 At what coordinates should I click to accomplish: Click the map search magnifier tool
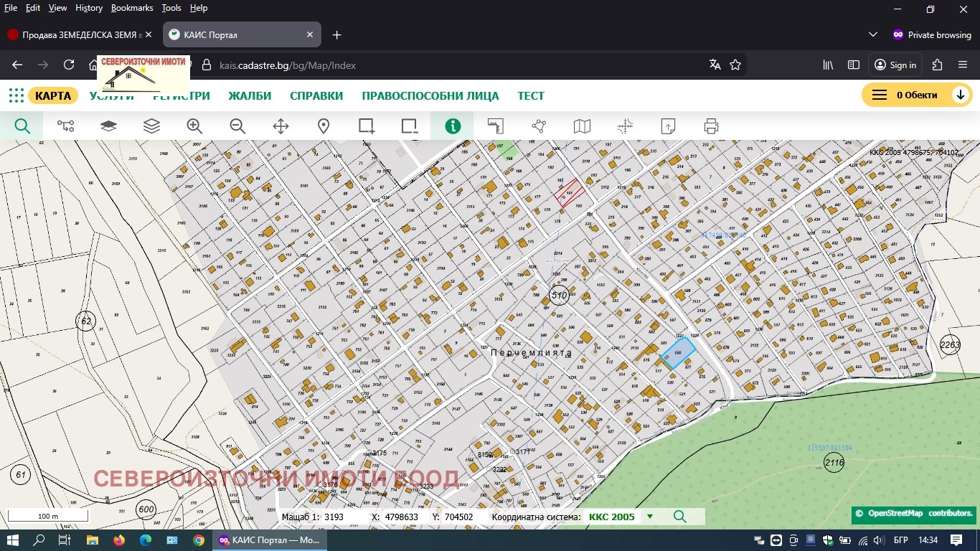pos(22,126)
